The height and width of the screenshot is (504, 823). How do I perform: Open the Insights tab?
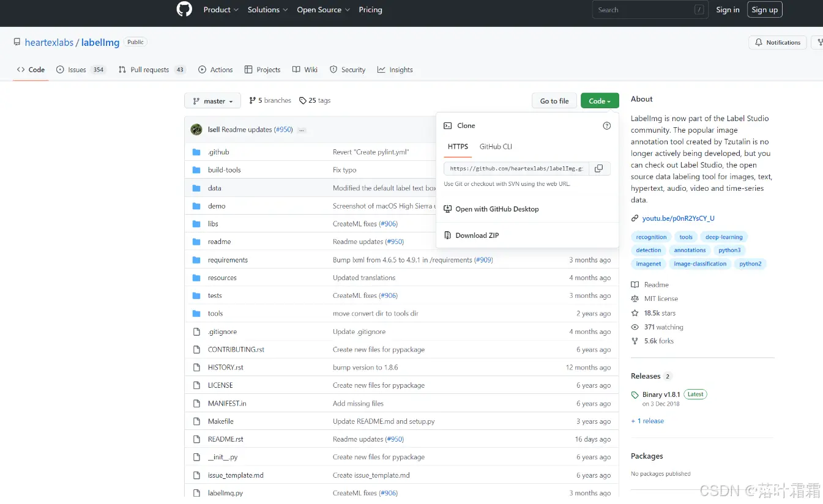click(395, 70)
